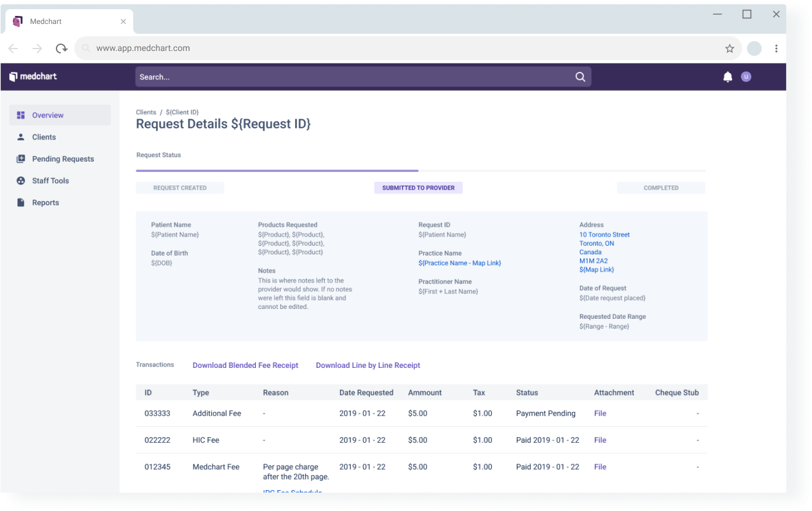This screenshot has height=511, width=812.
Task: Open Overview in the sidebar
Action: [x=48, y=115]
